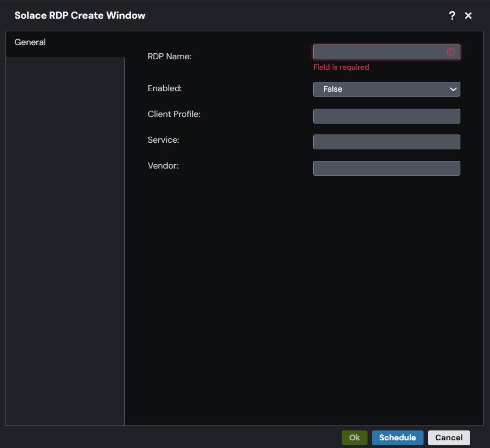
Task: Click the error icon in RDP Name field
Action: tap(450, 52)
